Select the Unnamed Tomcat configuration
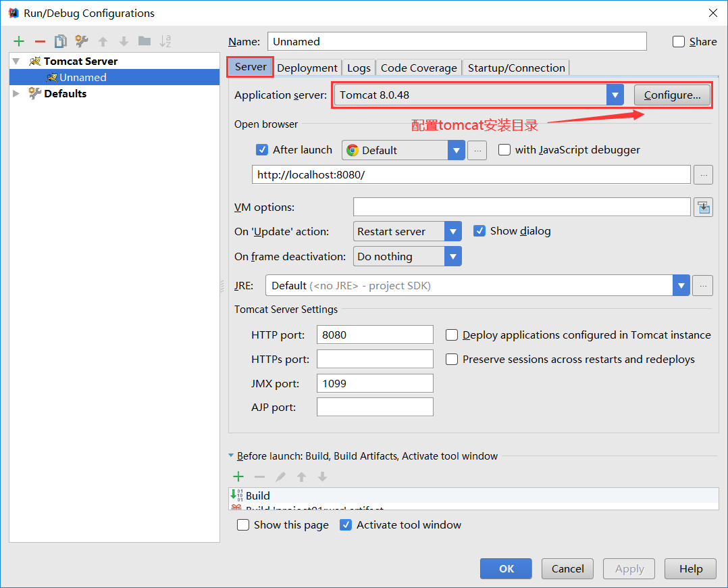Viewport: 728px width, 588px height. pos(114,77)
